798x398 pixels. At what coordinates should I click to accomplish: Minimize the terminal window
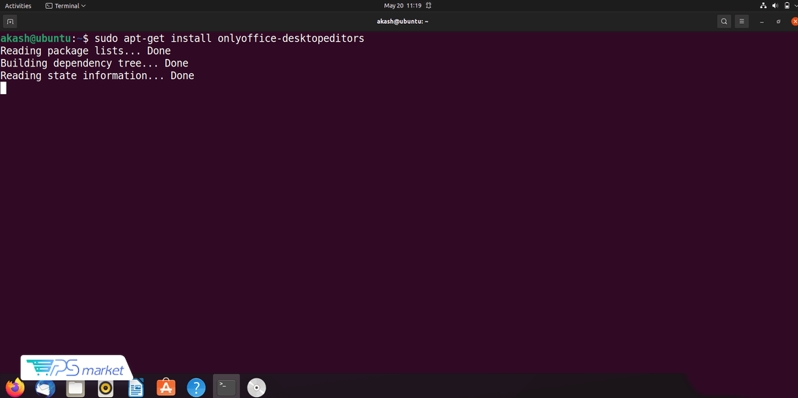pyautogui.click(x=762, y=22)
